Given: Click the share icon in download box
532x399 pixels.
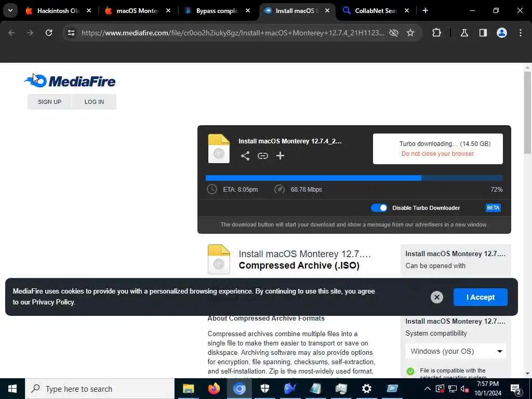Looking at the screenshot, I should (245, 156).
